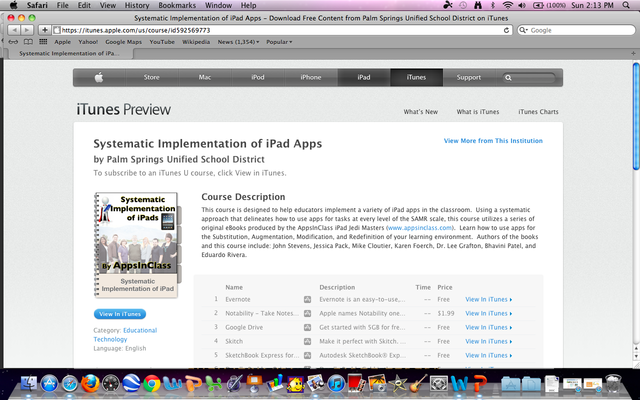640x400 pixels.
Task: Add bookmark with the plus button
Action: pyautogui.click(x=44, y=30)
